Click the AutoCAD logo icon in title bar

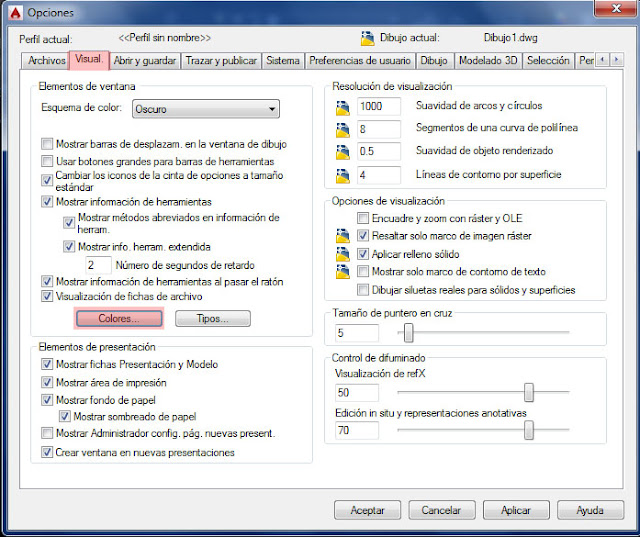15,13
